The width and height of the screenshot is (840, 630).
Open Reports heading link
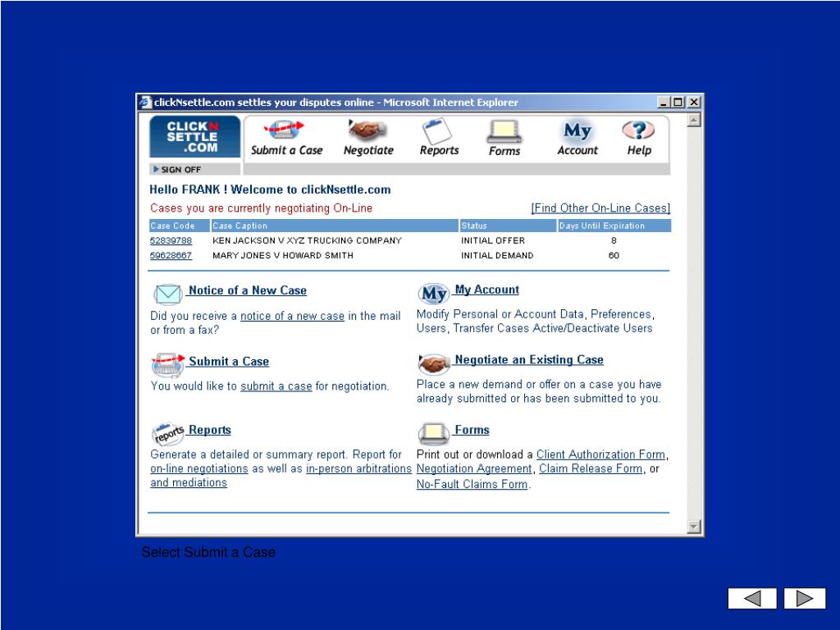click(x=209, y=430)
